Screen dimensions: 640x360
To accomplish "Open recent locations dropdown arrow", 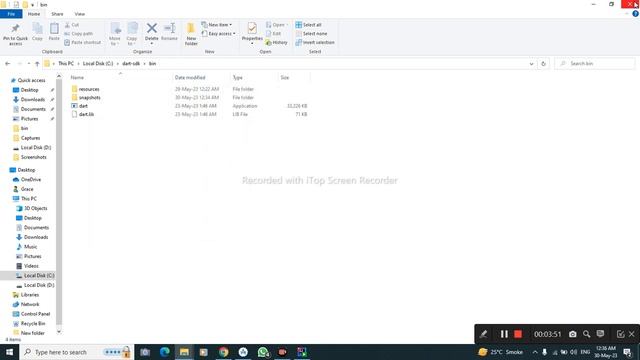I will tap(29, 64).
